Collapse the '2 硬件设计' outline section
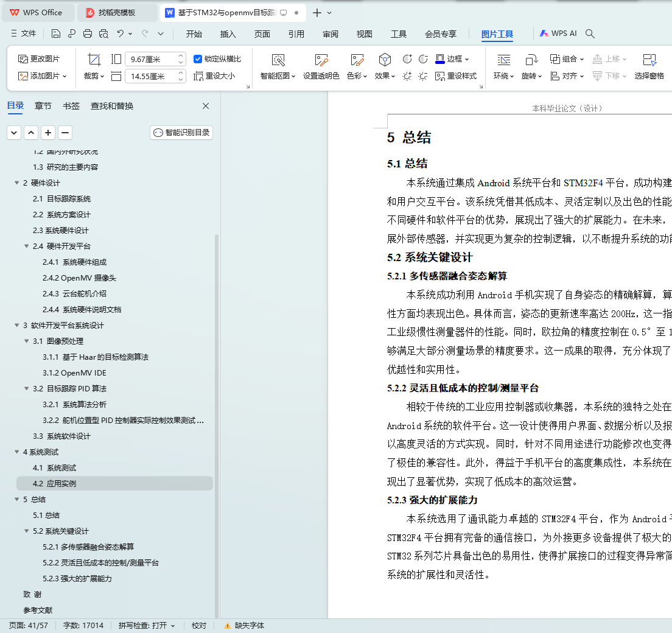 click(16, 183)
